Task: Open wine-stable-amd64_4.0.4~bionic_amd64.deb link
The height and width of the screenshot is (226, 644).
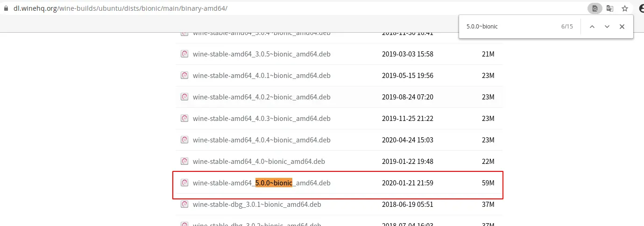Action: 262,140
